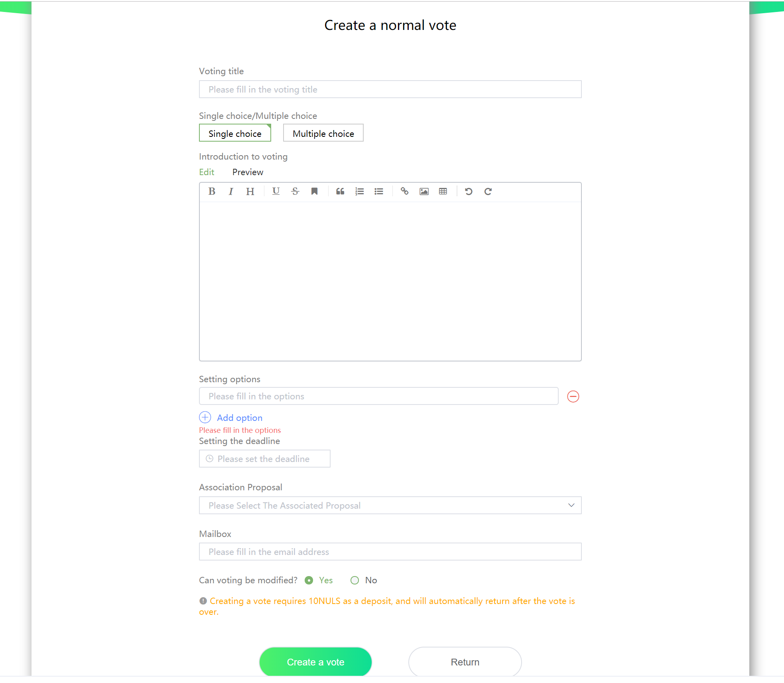The image size is (784, 683).
Task: Insert a numbered list
Action: click(359, 191)
